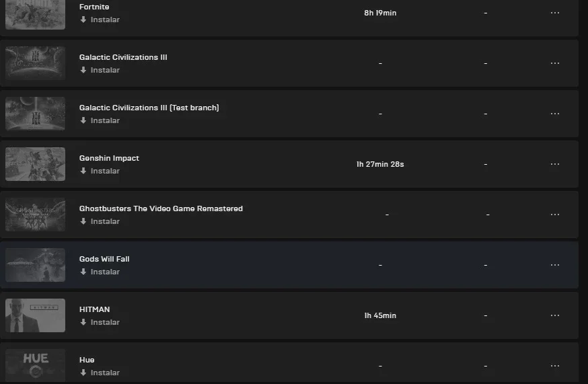
Task: Select the Galactic Civilizations III title text
Action: [123, 57]
